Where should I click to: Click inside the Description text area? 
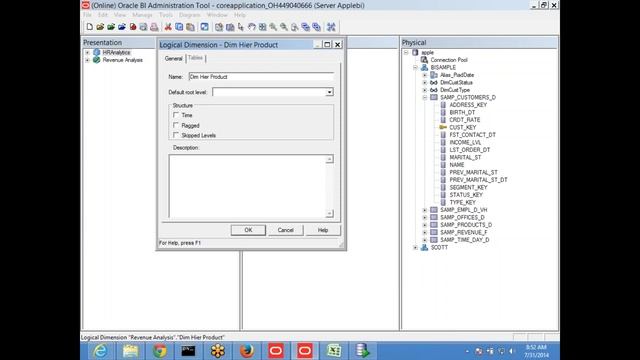point(247,186)
